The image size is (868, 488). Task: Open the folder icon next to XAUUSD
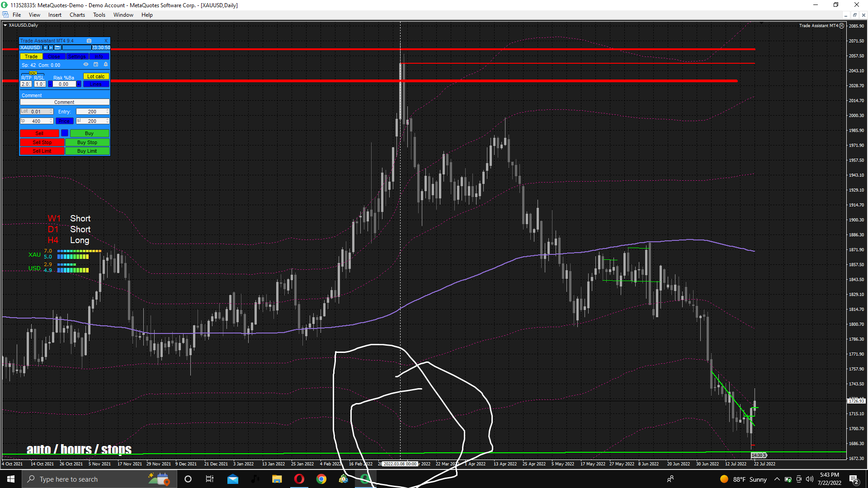click(57, 47)
